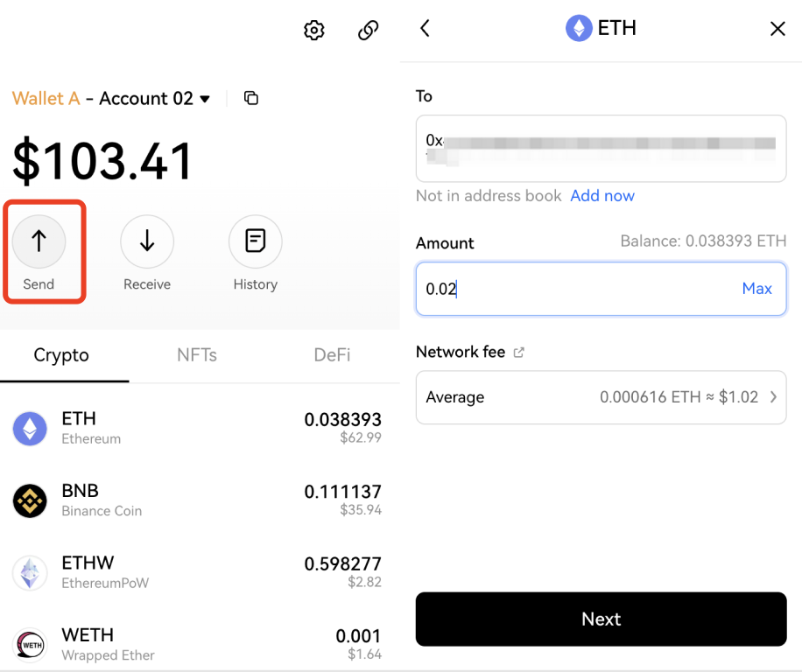The image size is (802, 672).
Task: Select the Crypto tab
Action: 61,355
